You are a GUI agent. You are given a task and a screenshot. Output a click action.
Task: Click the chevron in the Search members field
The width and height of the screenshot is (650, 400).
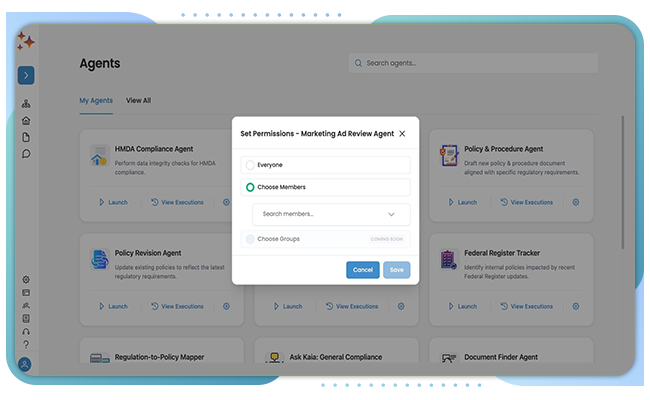(x=391, y=214)
